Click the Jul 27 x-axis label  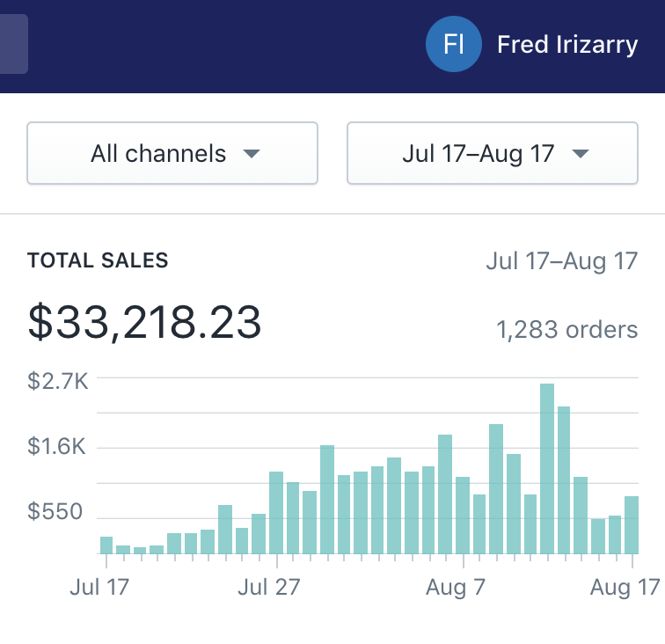point(267,588)
